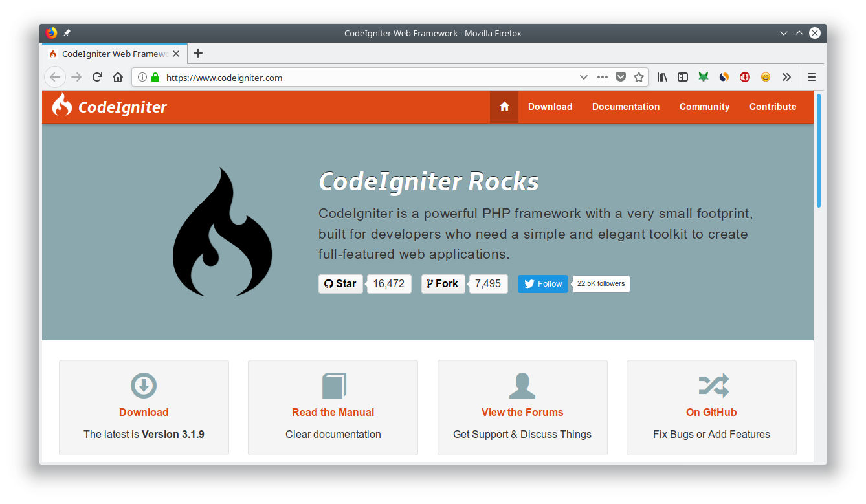Click the CodeIgniter flame logo
The height and width of the screenshot is (504, 866).
[x=61, y=106]
